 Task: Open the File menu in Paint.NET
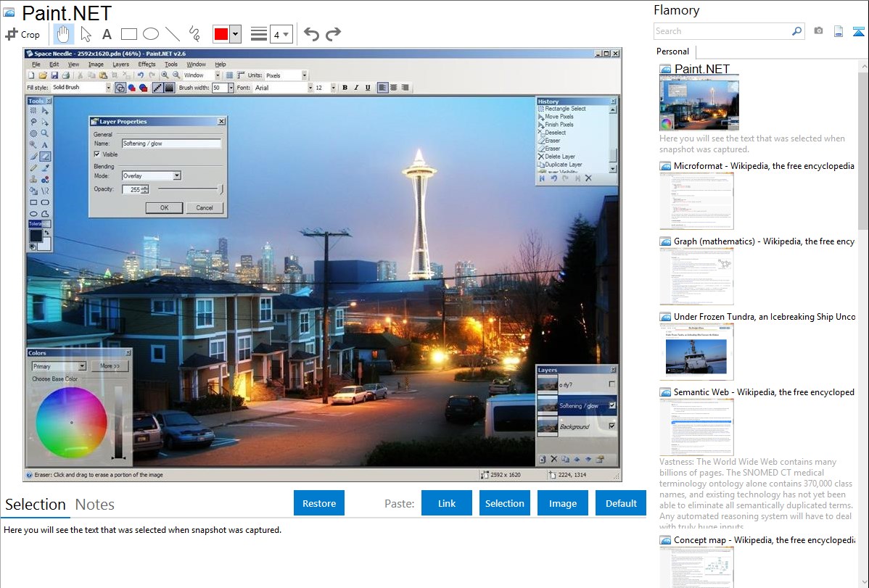click(36, 65)
